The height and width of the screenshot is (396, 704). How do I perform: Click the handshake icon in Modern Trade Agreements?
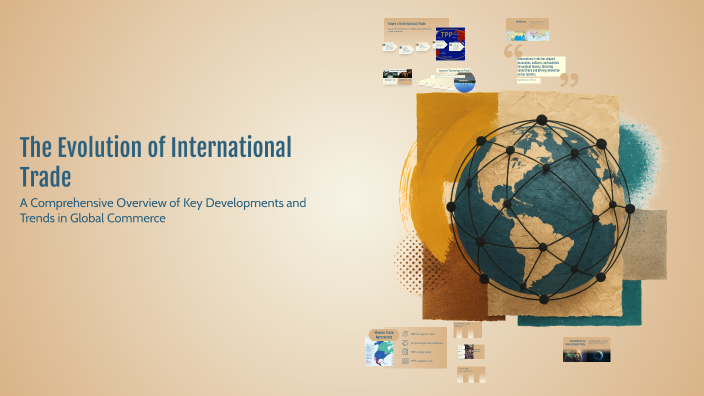tap(405, 343)
